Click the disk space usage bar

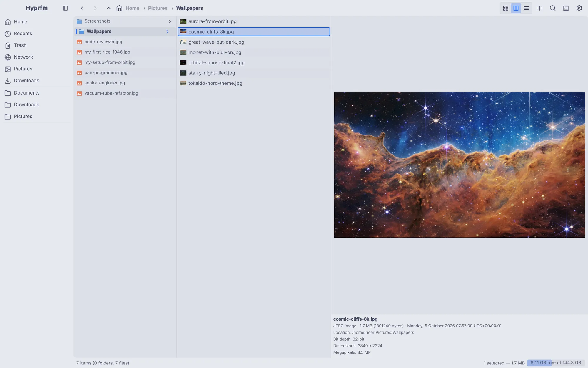pyautogui.click(x=556, y=363)
